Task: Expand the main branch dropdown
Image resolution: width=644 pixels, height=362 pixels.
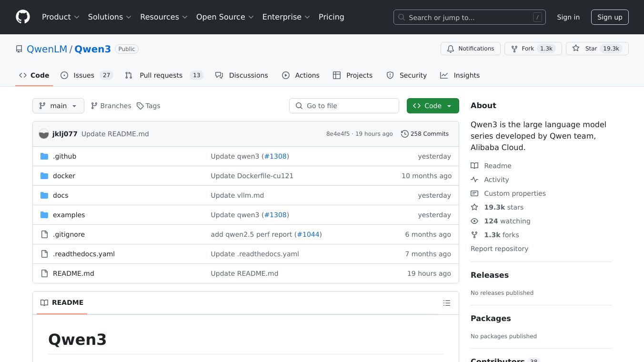Action: pyautogui.click(x=58, y=106)
